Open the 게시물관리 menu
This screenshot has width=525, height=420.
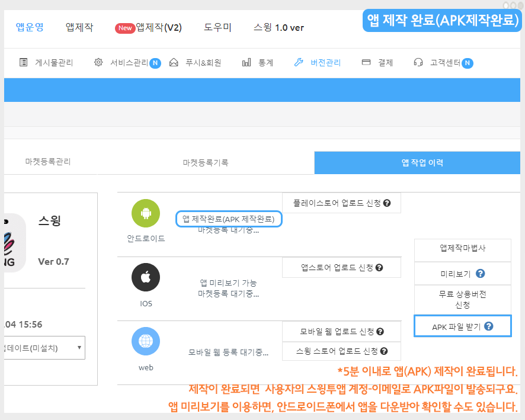(x=46, y=63)
